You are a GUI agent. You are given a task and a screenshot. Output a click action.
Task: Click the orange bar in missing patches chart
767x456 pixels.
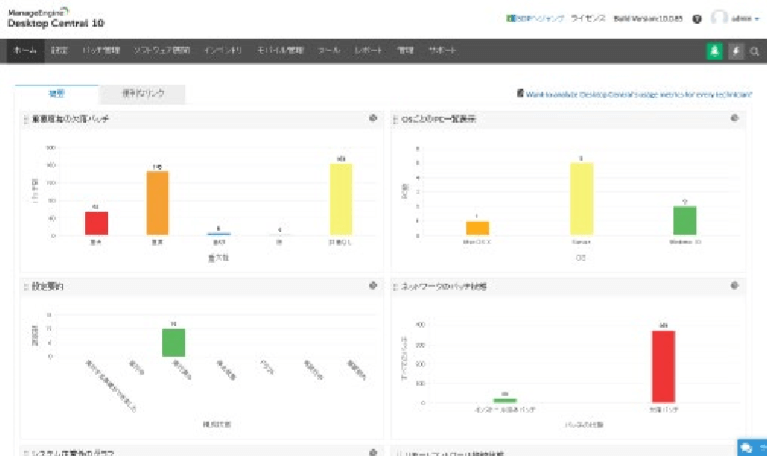(158, 203)
